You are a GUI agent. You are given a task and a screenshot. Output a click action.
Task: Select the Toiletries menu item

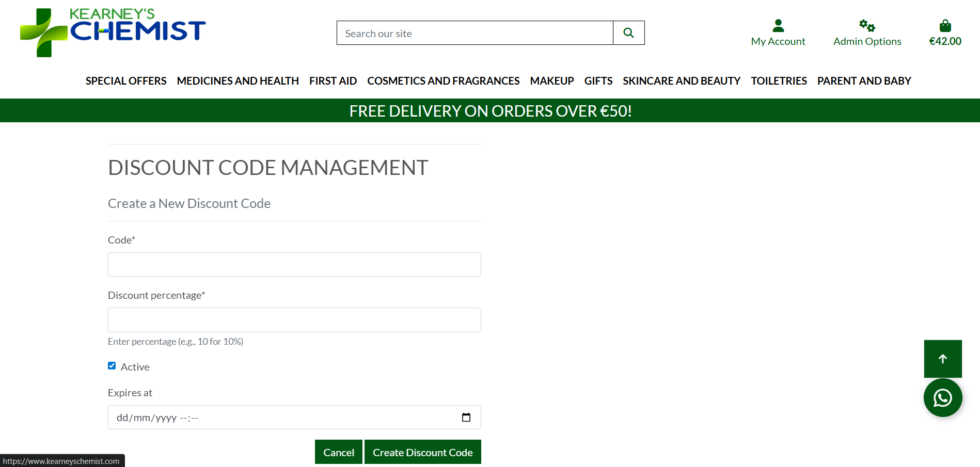point(779,81)
